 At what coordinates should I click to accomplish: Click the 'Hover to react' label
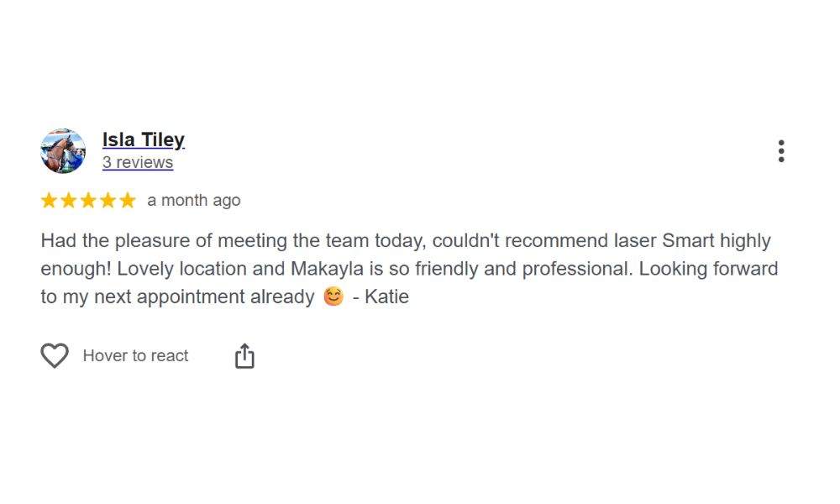(x=135, y=355)
